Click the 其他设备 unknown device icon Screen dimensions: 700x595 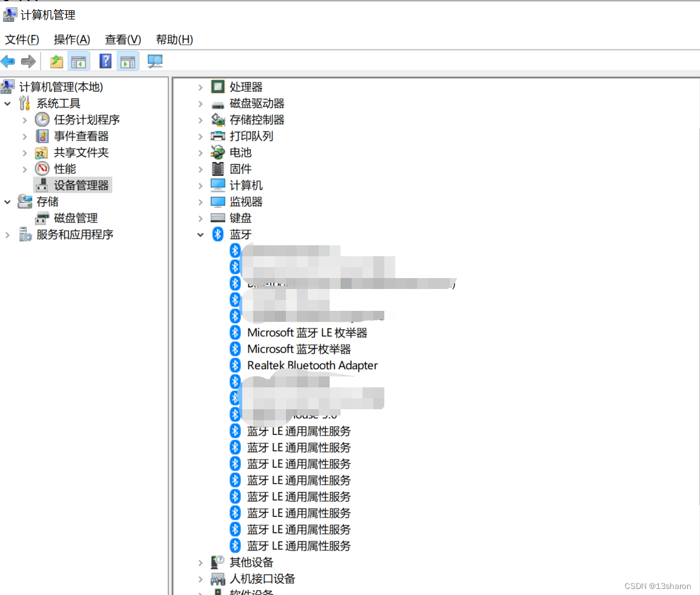[217, 562]
